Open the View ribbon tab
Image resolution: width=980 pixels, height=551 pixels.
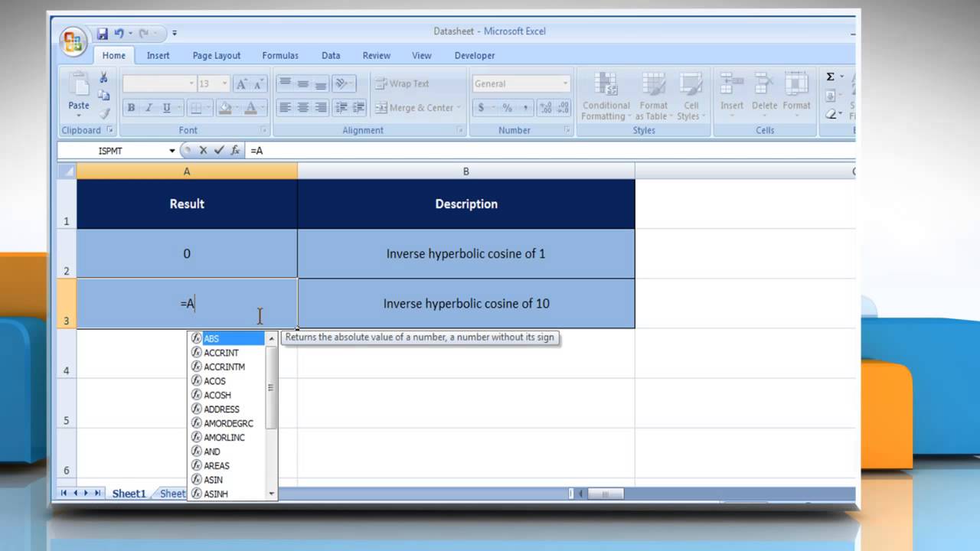click(x=422, y=55)
